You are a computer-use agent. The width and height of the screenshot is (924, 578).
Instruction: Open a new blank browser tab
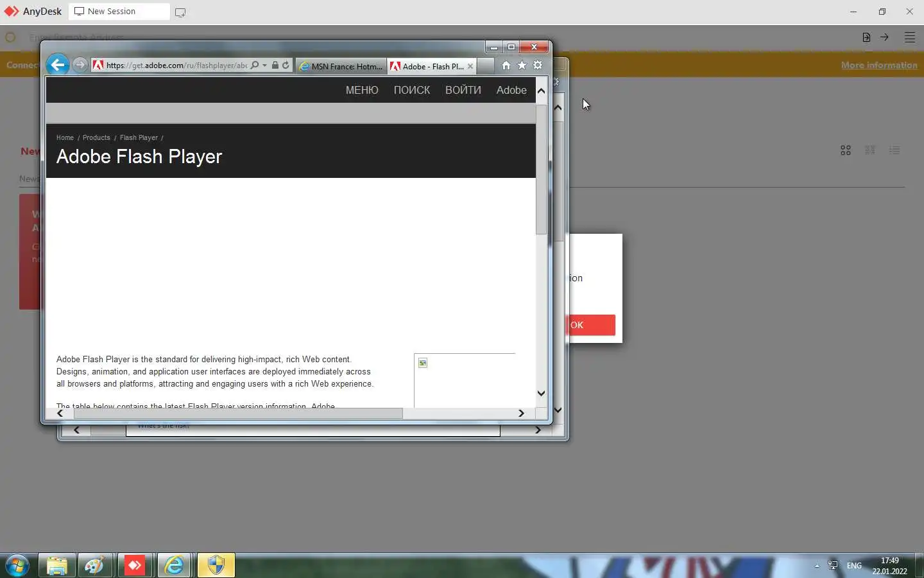coord(486,66)
